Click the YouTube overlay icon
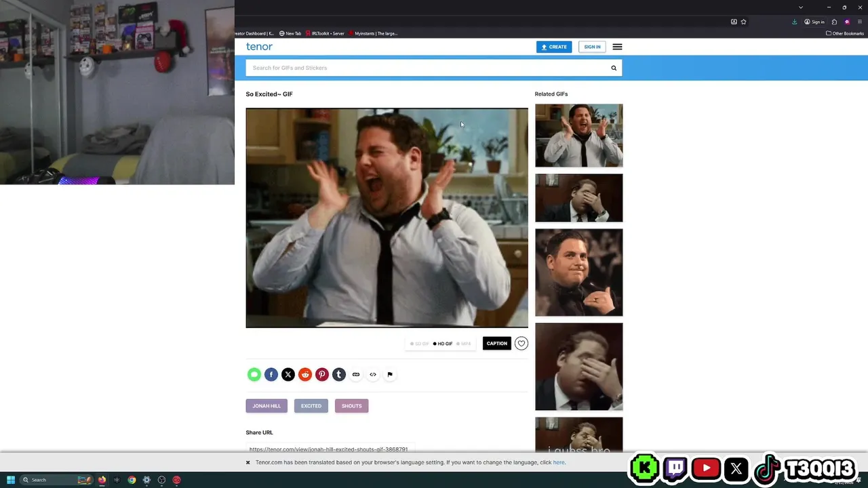This screenshot has height=488, width=868. click(x=706, y=468)
